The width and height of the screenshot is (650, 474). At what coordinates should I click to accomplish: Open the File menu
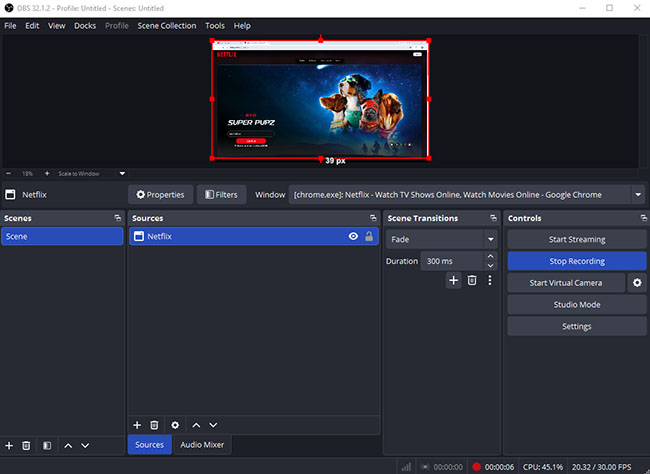[10, 26]
